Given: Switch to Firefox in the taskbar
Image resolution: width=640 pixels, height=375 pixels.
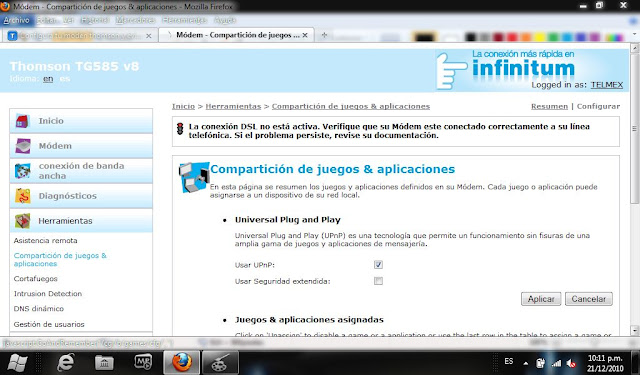Looking at the screenshot, I should (182, 362).
